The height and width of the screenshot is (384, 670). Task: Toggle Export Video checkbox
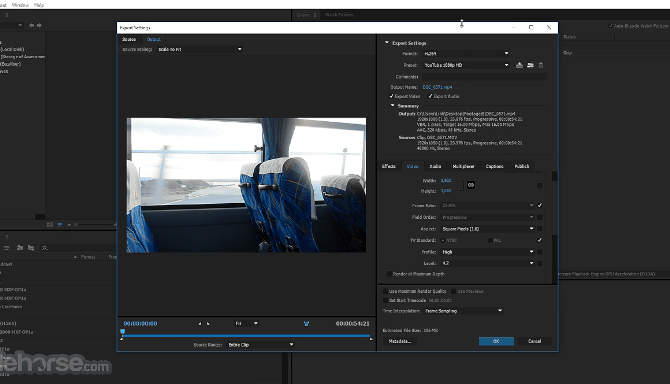(x=391, y=96)
